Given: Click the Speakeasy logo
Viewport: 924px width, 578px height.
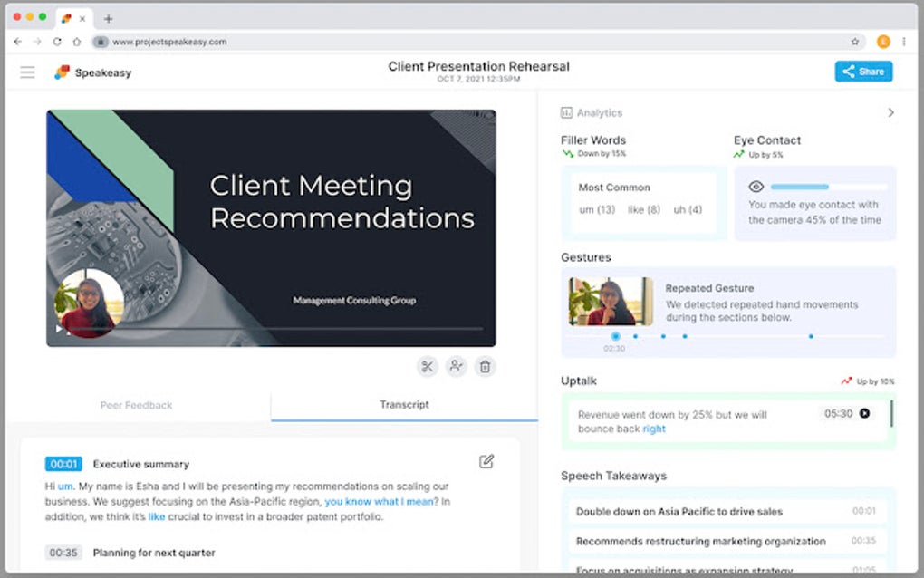Looking at the screenshot, I should 63,72.
